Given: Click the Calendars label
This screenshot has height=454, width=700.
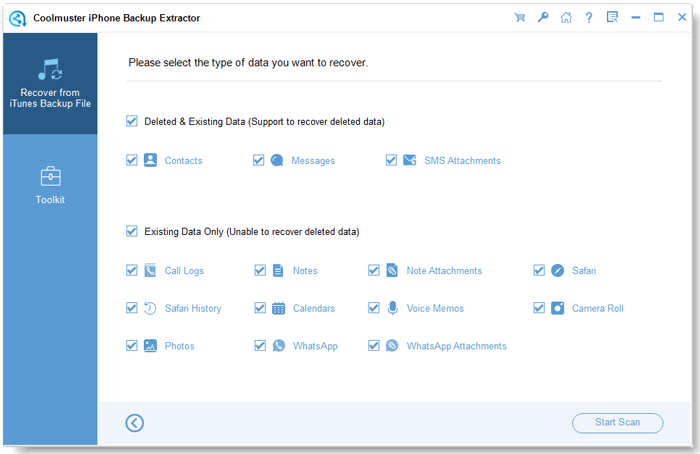Looking at the screenshot, I should pyautogui.click(x=314, y=308).
